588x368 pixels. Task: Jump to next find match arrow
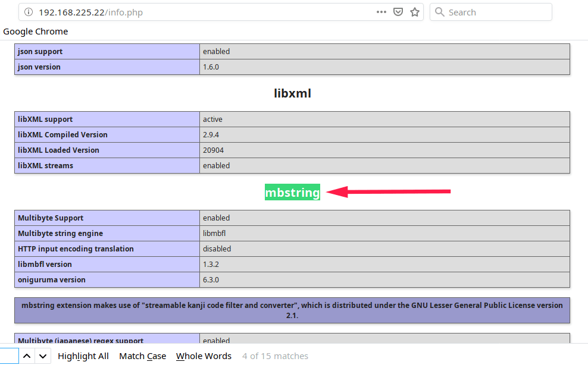[43, 356]
